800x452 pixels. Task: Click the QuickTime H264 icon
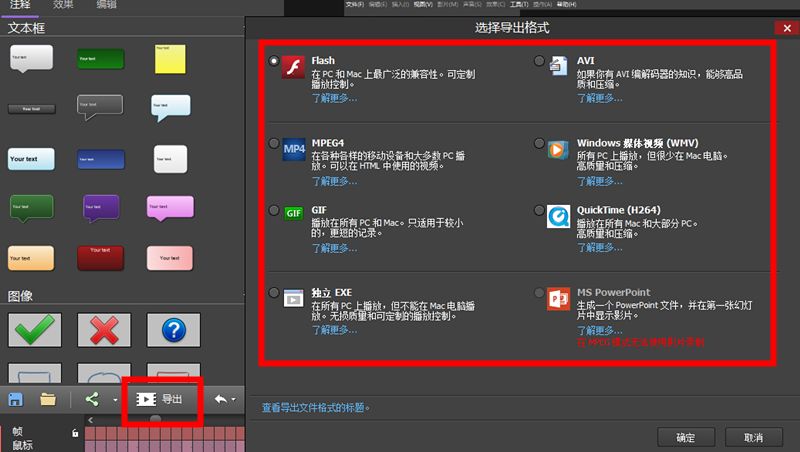(559, 217)
